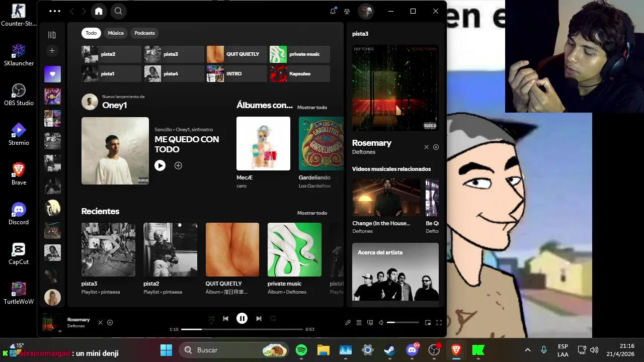
Task: Open the three-dots Spotify menu
Action: (55, 11)
